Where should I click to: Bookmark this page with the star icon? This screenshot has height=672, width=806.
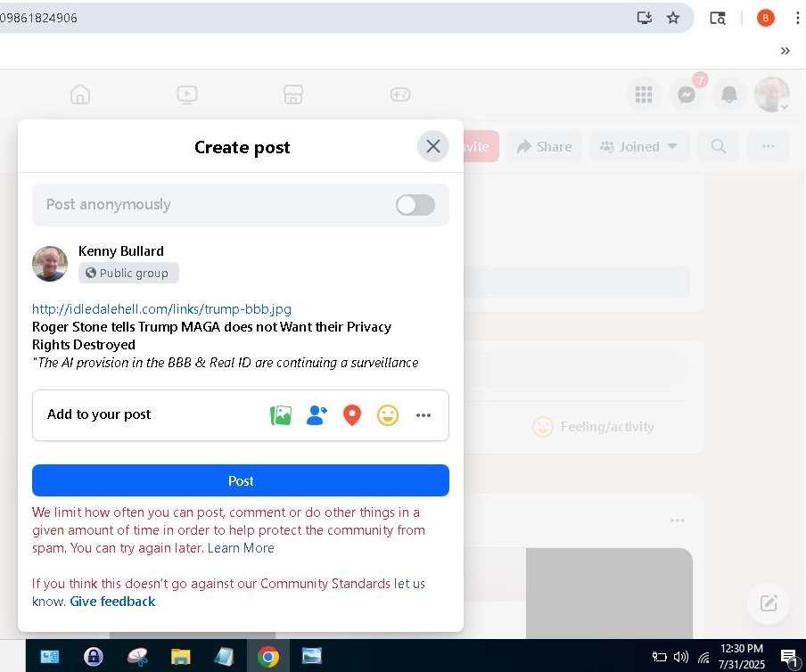point(673,18)
